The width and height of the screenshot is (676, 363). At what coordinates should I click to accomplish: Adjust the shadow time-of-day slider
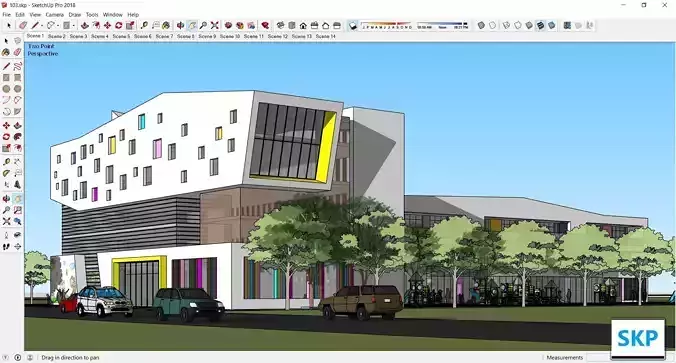[443, 25]
